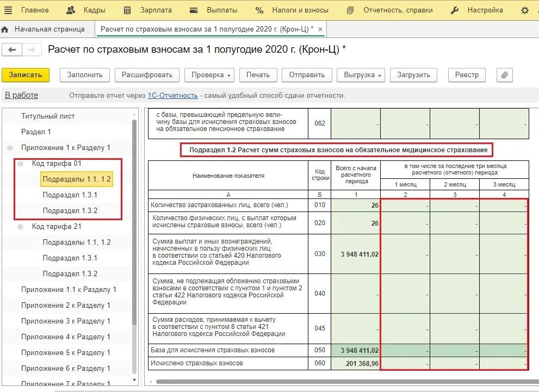Screen dimensions: 539x392
Task: Switch to the Начальная страница tab
Action: point(49,29)
